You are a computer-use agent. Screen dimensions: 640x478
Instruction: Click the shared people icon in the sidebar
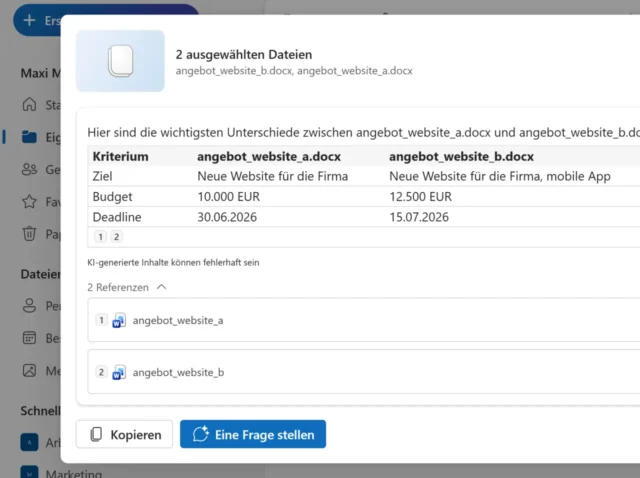(x=29, y=169)
